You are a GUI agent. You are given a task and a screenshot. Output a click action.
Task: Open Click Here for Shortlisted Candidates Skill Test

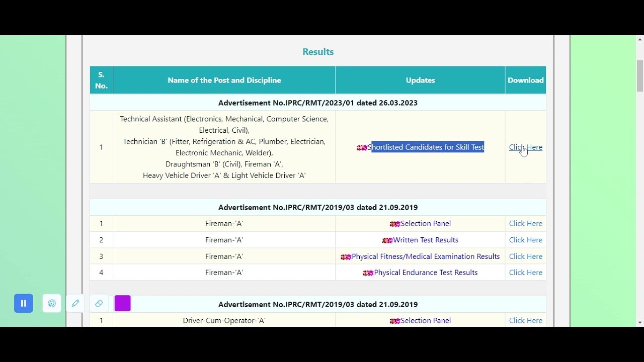[x=526, y=147]
